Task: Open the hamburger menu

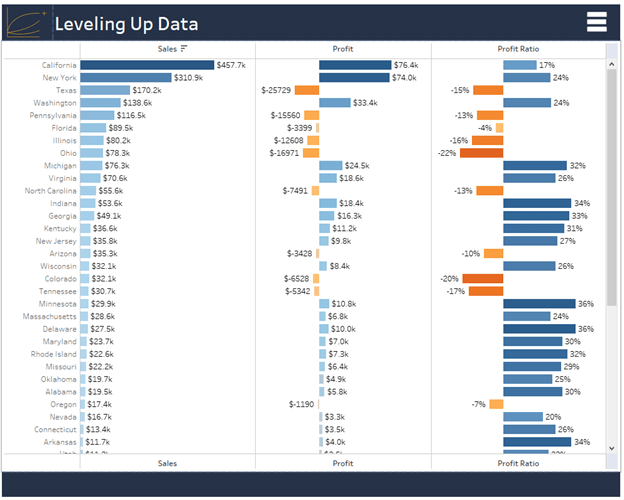Action: tap(596, 24)
